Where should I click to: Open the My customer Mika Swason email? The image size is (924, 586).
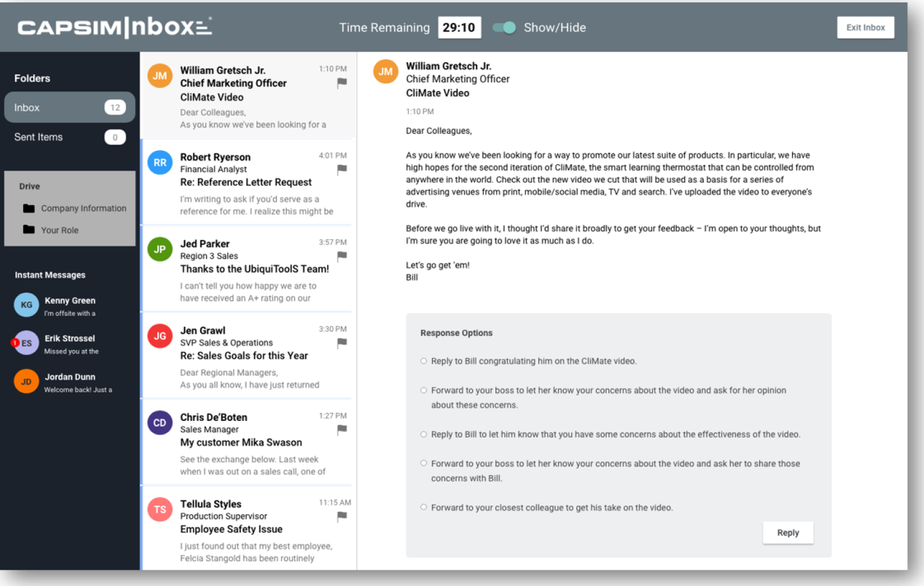[x=248, y=442]
